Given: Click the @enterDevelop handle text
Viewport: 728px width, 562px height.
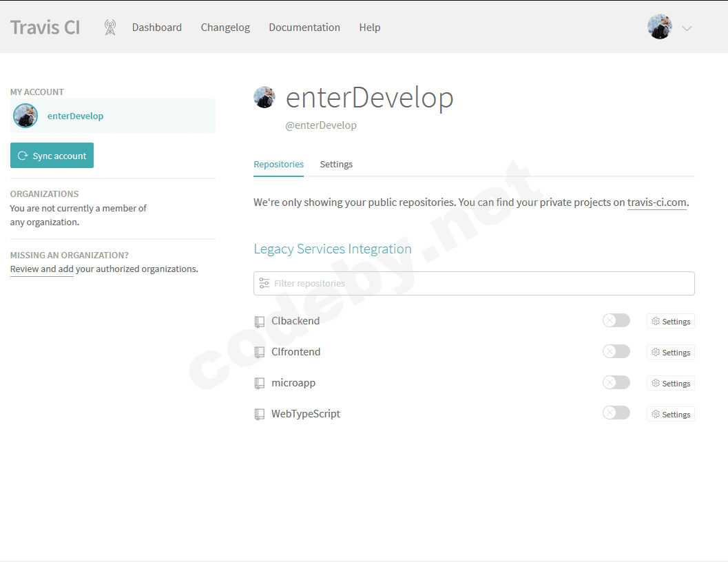Looking at the screenshot, I should 321,125.
